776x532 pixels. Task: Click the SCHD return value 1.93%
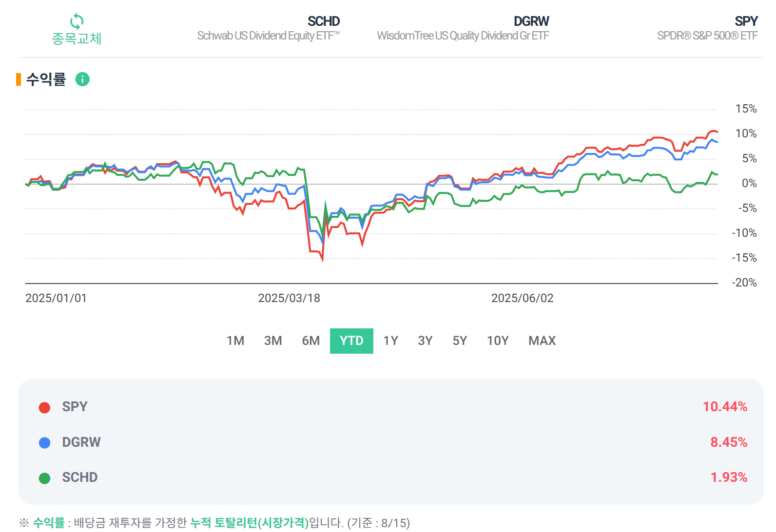click(729, 477)
